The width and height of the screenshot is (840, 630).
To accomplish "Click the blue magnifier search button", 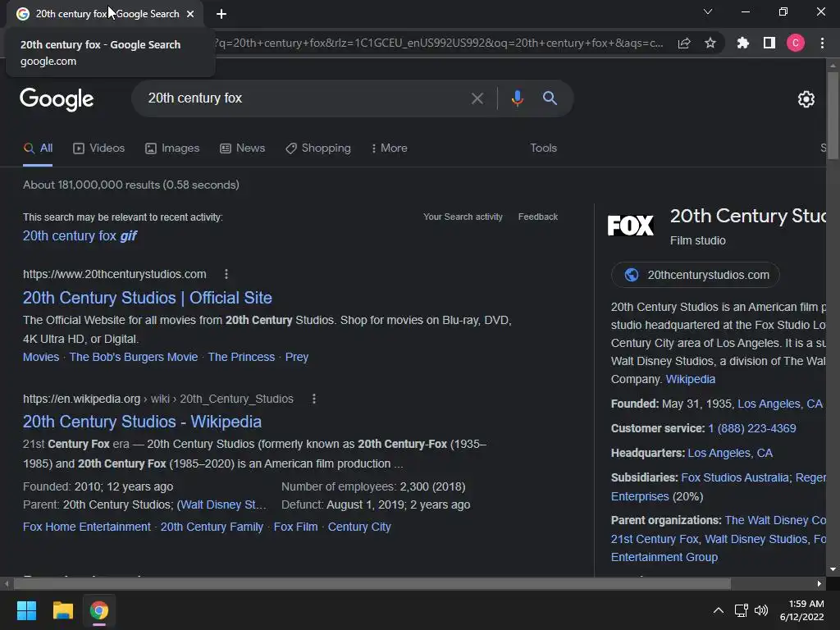I will pos(550,98).
